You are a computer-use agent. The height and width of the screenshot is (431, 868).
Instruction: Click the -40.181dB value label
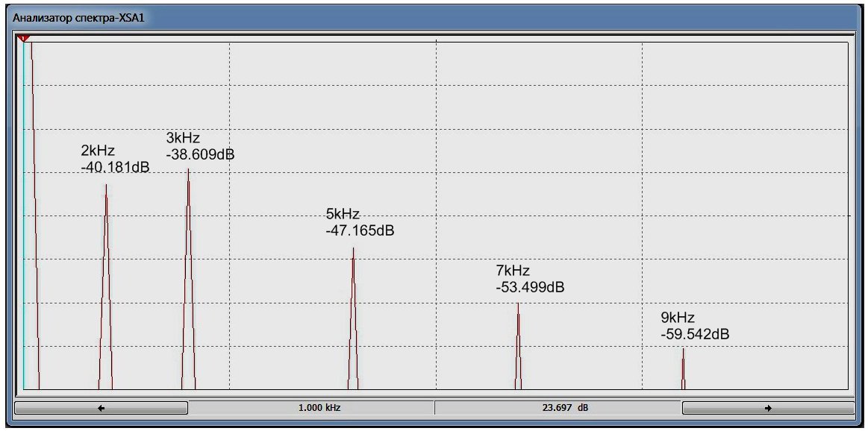click(x=115, y=166)
